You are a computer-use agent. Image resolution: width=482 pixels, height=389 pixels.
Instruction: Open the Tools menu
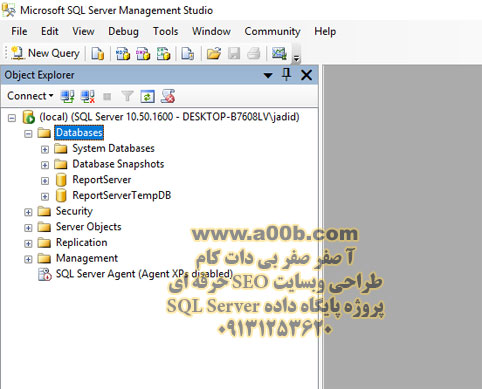(x=165, y=31)
